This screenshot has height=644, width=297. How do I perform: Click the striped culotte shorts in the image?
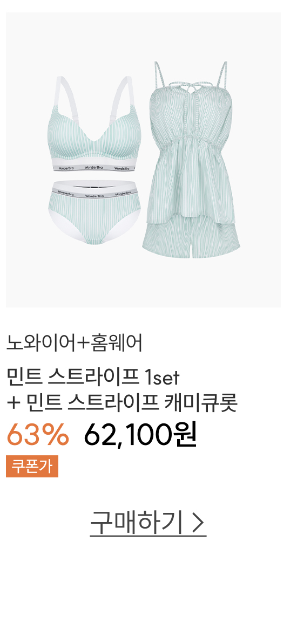[192, 239]
